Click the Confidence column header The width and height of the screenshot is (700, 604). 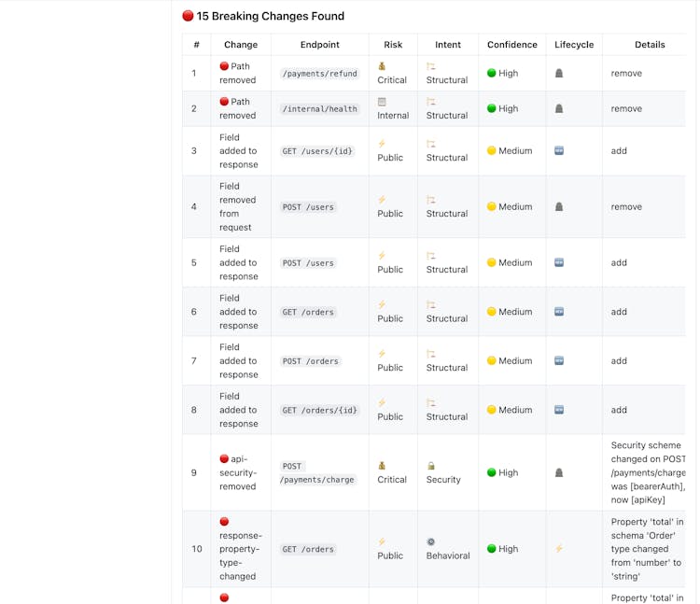pos(512,45)
